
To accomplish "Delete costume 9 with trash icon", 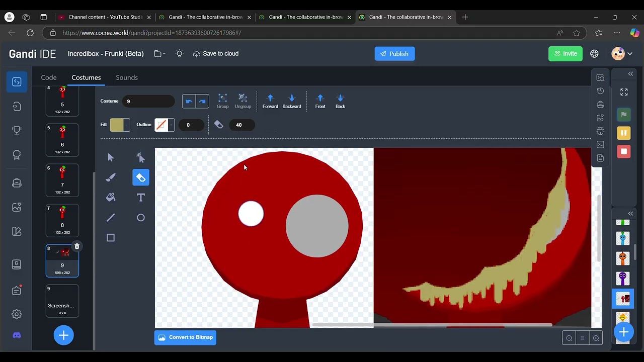I will tap(77, 246).
